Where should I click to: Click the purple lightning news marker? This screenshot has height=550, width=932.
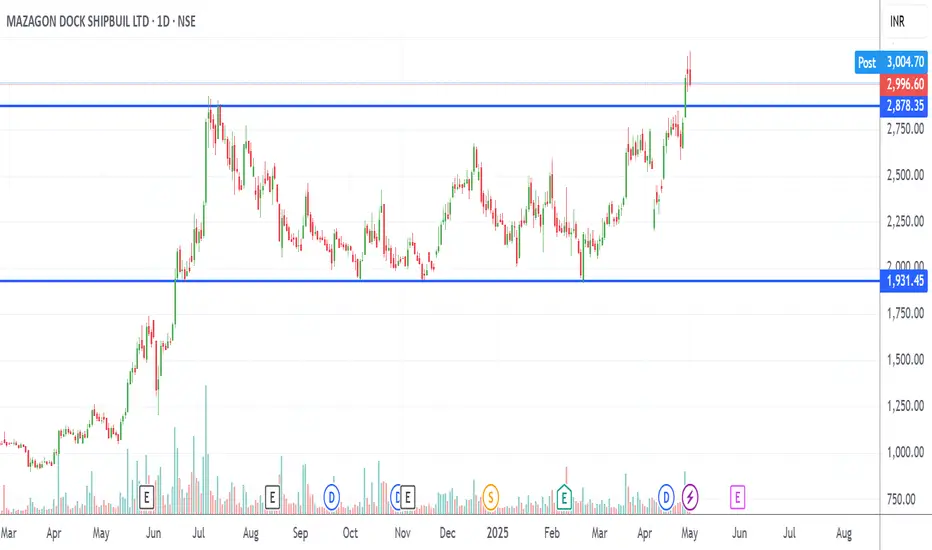689,497
